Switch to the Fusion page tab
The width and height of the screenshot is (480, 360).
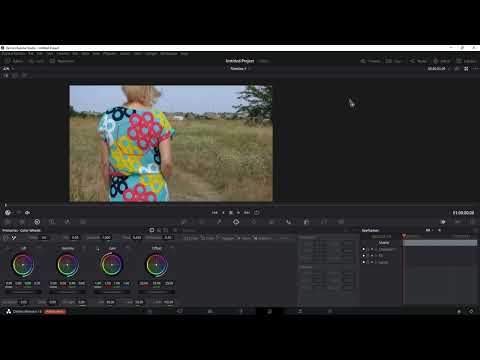click(240, 311)
